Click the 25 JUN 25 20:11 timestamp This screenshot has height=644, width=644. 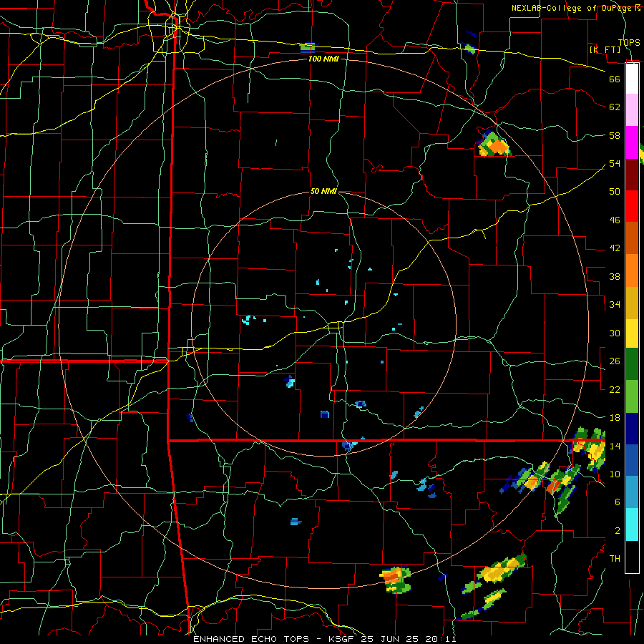coord(409,639)
